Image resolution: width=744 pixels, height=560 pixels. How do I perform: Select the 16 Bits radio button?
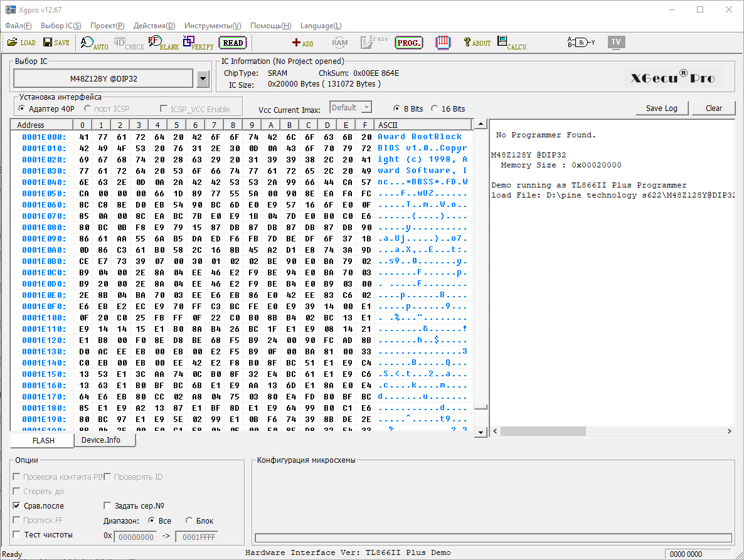click(435, 108)
